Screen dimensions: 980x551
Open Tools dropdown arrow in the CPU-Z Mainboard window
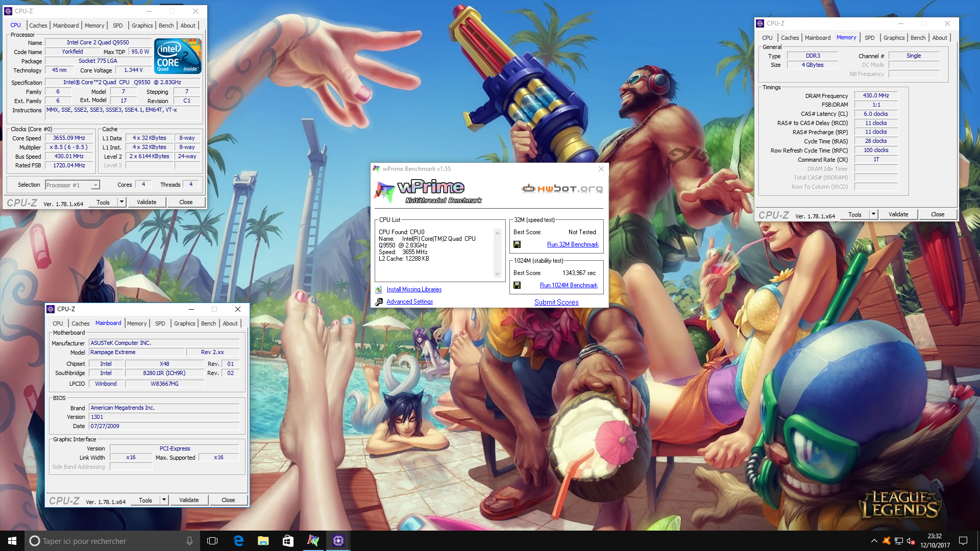point(164,500)
